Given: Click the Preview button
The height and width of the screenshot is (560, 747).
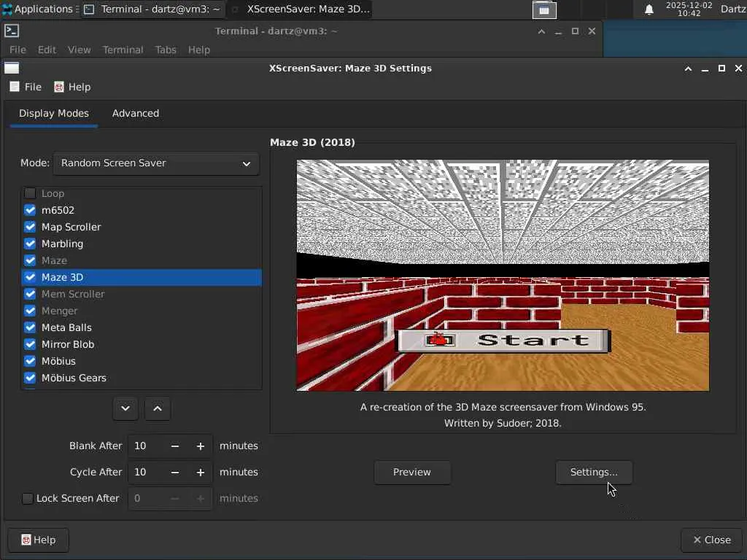Looking at the screenshot, I should tap(412, 472).
